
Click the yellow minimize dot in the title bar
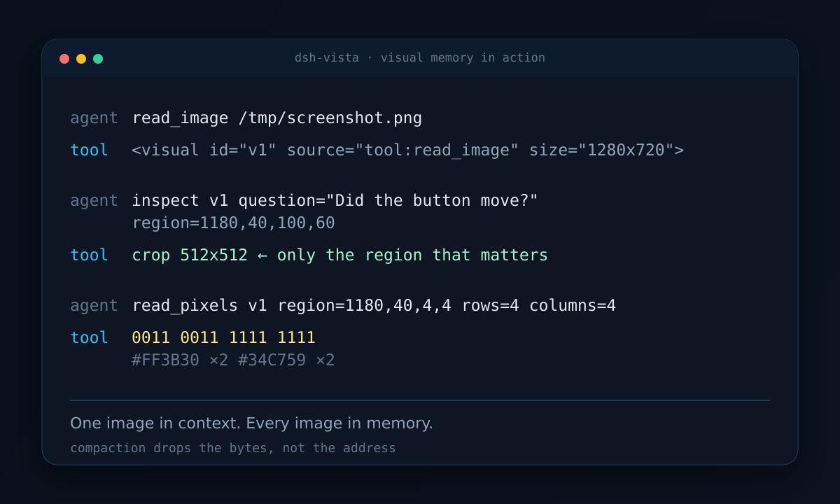click(x=81, y=59)
